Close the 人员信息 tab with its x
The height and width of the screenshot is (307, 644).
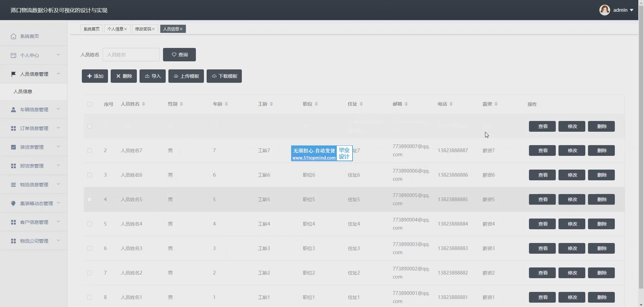[181, 29]
